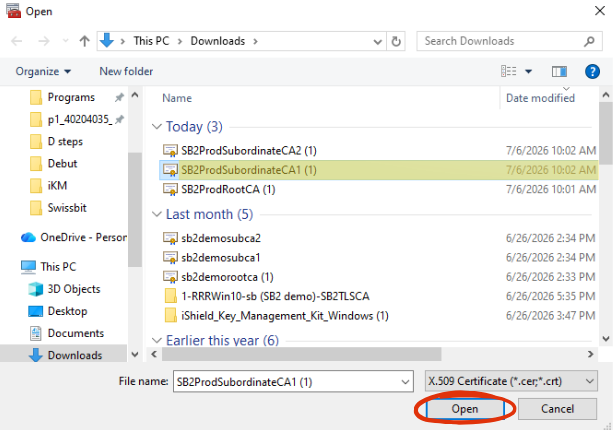Click the Back navigation arrow
The image size is (613, 430).
tap(16, 41)
